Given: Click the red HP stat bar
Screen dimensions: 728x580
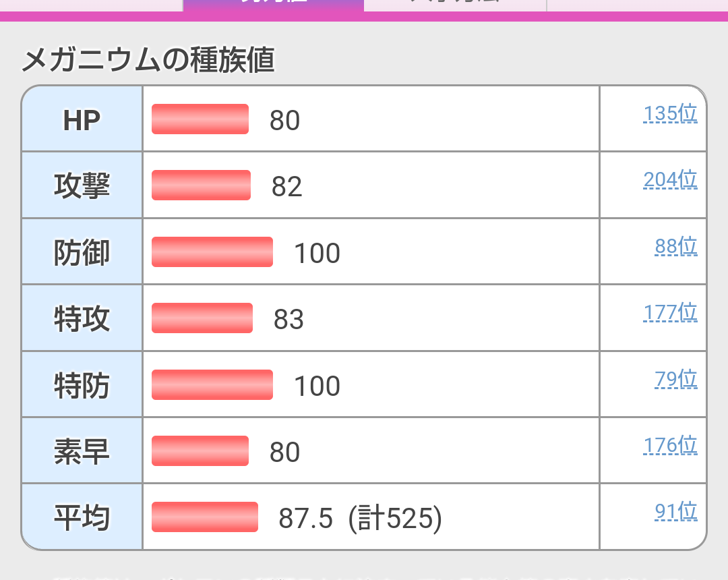Looking at the screenshot, I should point(200,119).
